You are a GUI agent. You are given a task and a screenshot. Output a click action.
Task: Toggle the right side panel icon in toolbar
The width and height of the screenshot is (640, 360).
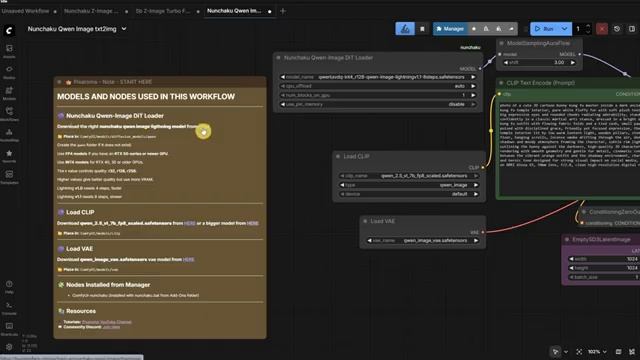632,29
